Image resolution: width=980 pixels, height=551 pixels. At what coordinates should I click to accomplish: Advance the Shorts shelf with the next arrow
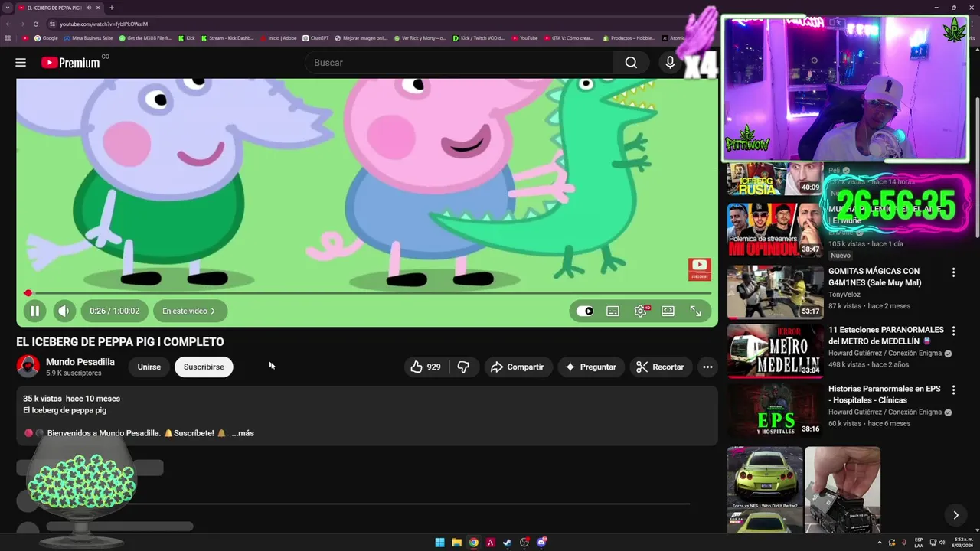pos(955,515)
